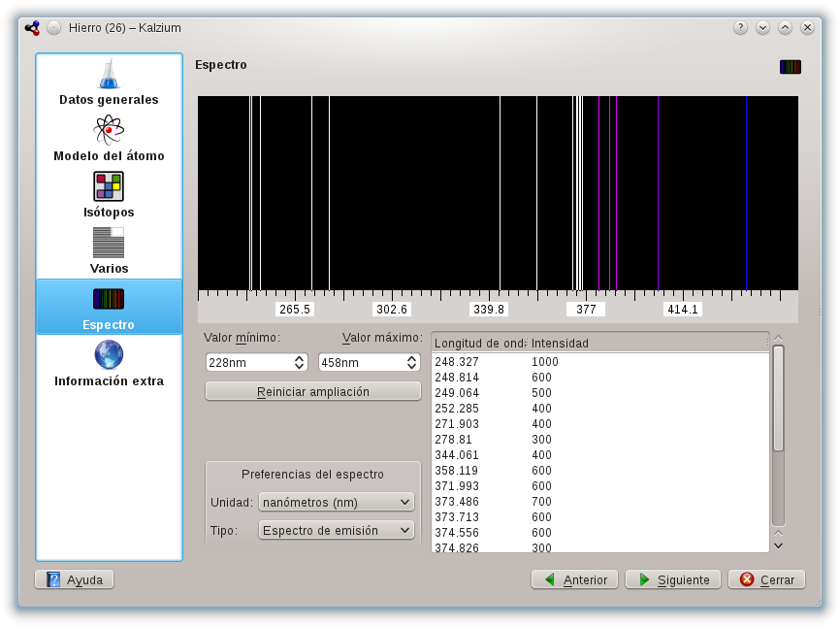
Task: Click the 265.5 axis label
Action: click(295, 310)
